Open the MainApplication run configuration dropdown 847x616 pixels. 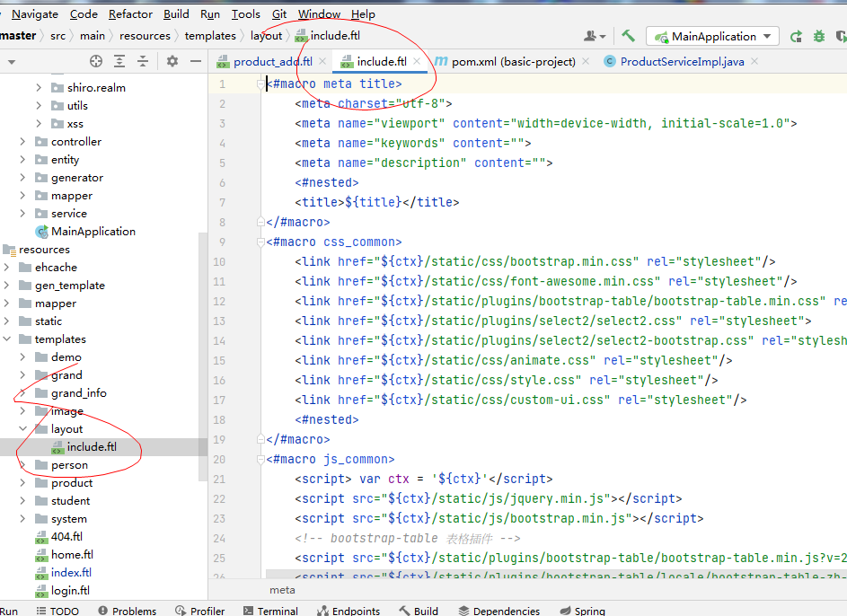point(712,36)
